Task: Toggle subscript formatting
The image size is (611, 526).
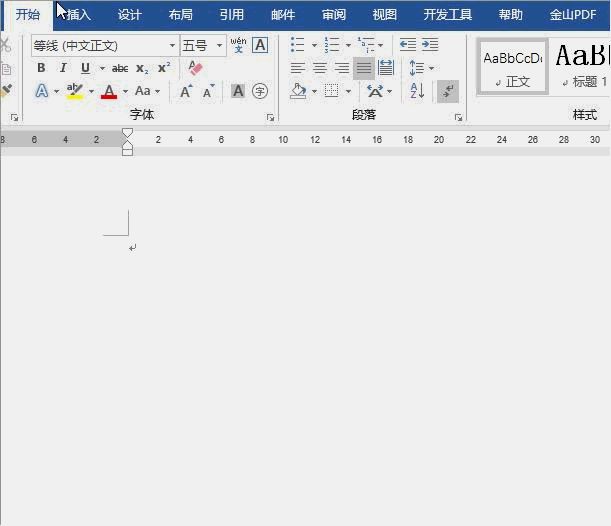Action: (142, 69)
